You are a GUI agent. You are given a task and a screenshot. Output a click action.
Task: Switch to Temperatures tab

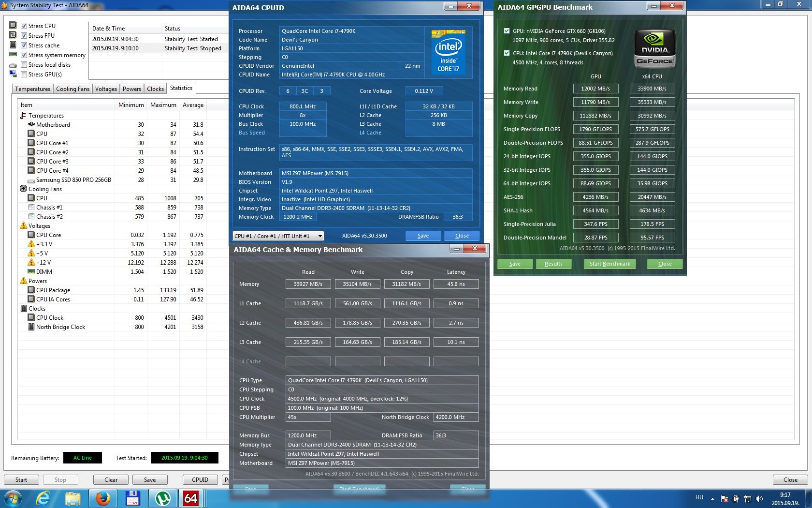pyautogui.click(x=32, y=89)
